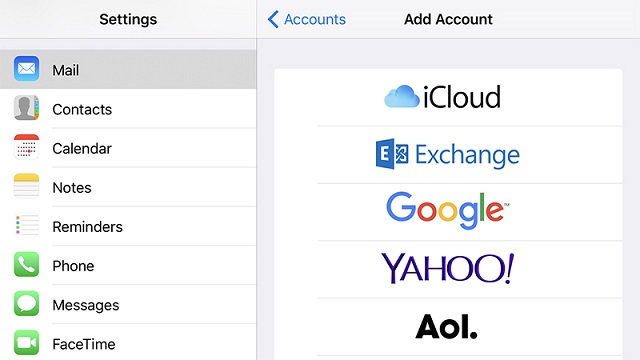Open the Messages speech bubble icon

pos(26,304)
